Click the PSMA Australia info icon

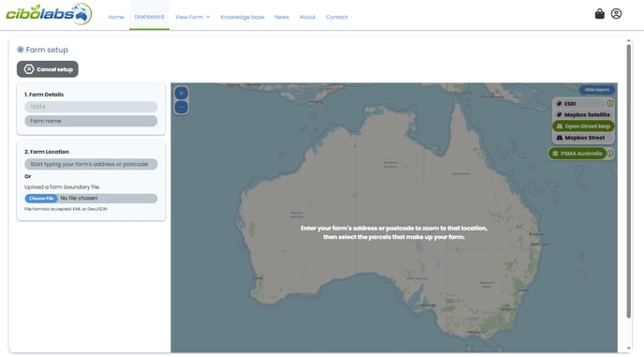[x=610, y=154]
